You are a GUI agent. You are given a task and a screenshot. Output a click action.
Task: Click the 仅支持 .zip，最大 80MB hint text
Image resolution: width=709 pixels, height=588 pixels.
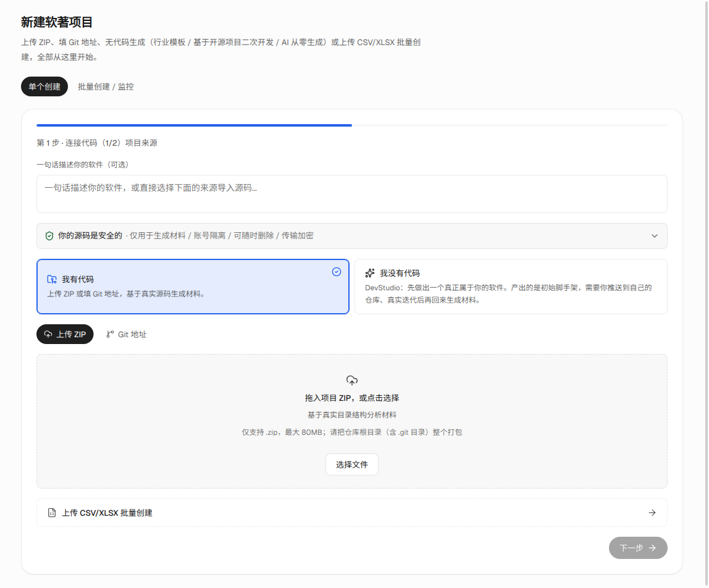point(352,432)
